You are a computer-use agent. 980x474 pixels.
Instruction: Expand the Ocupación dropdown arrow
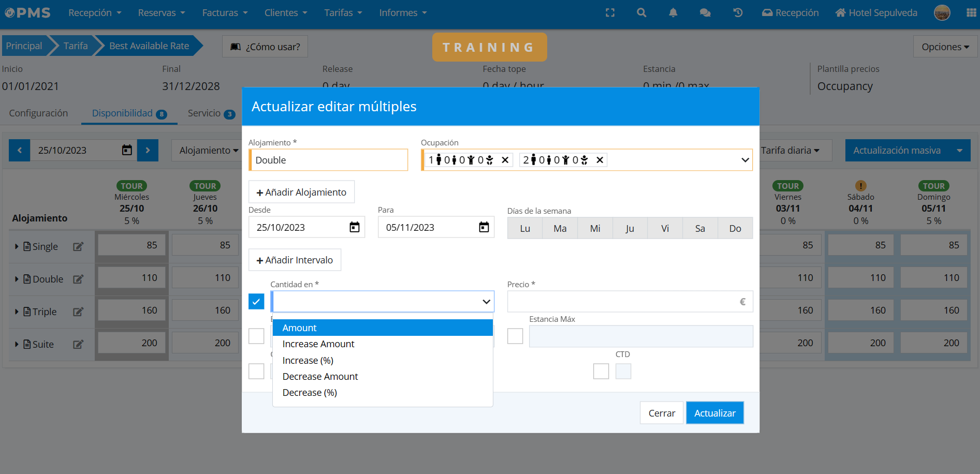pos(744,160)
